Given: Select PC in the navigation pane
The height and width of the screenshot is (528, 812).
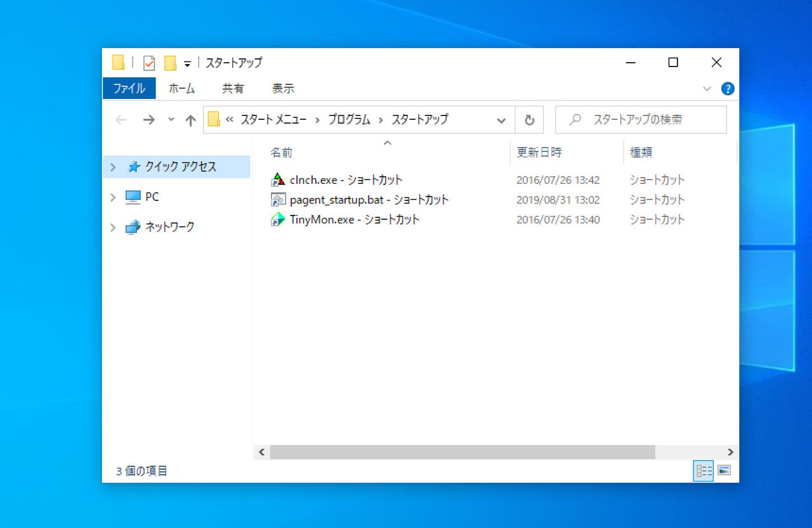Looking at the screenshot, I should [x=152, y=197].
